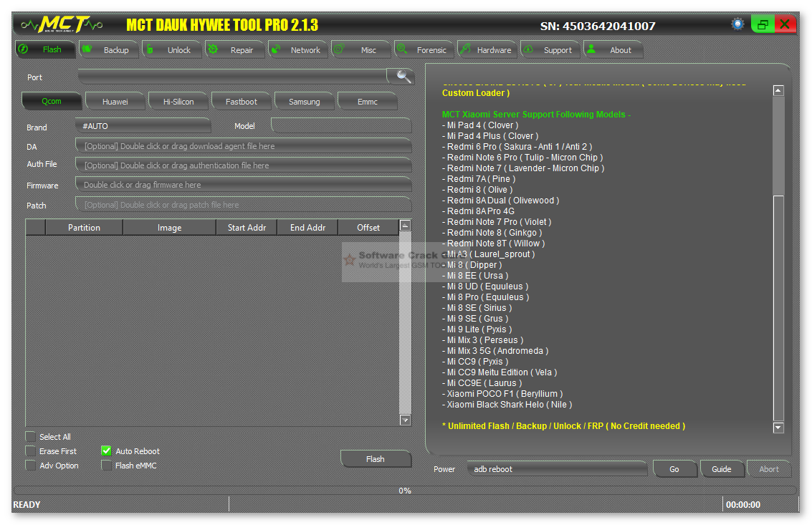This screenshot has width=812, height=525.
Task: Switch to the Samsung tab
Action: (x=305, y=102)
